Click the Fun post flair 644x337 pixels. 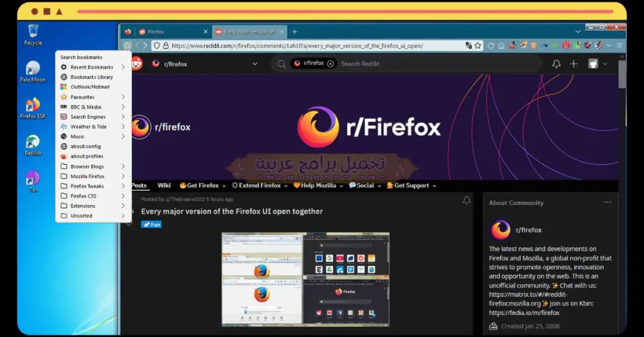tap(151, 224)
